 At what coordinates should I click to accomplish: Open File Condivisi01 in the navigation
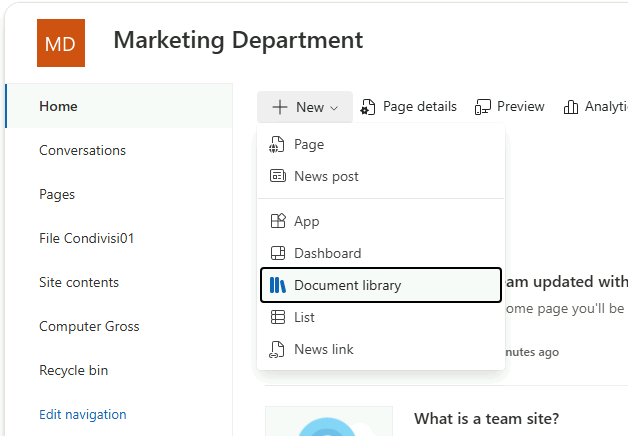pyautogui.click(x=87, y=238)
